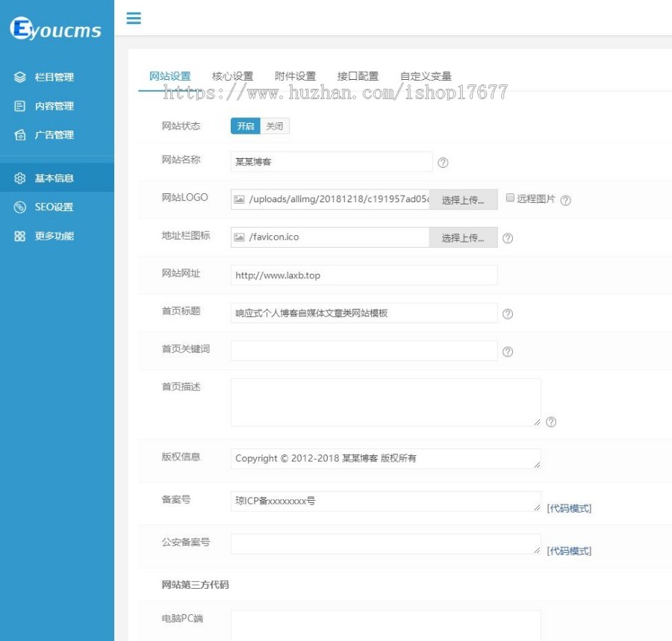Click help icon beside 首页标题 field
The image size is (672, 641).
[508, 314]
